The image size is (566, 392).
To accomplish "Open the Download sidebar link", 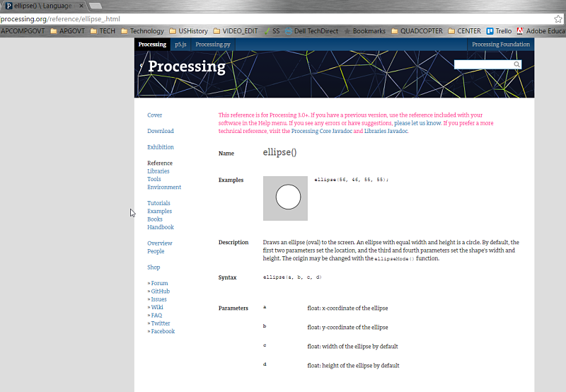I will coord(161,131).
